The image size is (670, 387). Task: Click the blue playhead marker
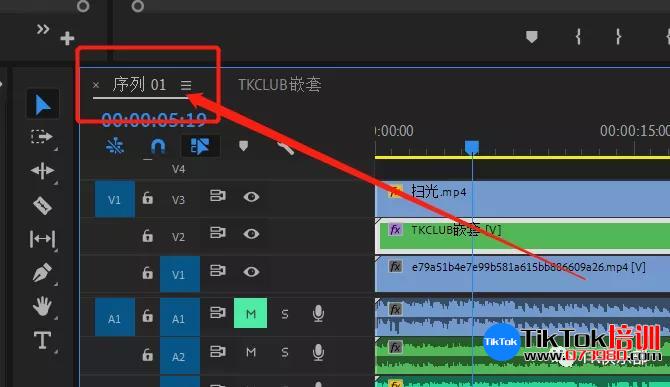472,147
